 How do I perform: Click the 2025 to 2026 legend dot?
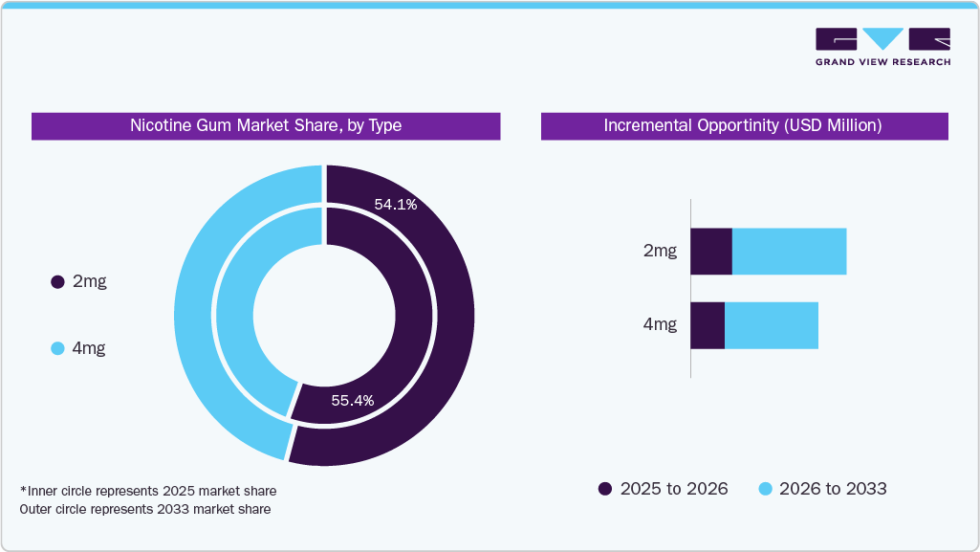[x=605, y=489]
